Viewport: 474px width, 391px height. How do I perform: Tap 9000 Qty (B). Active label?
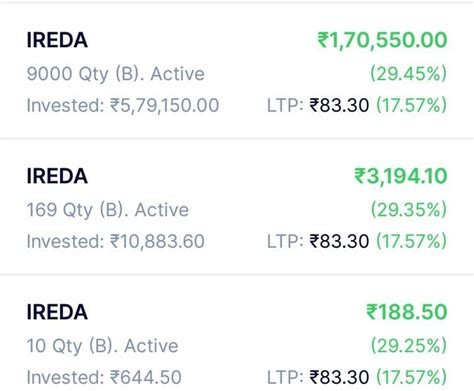pos(115,74)
